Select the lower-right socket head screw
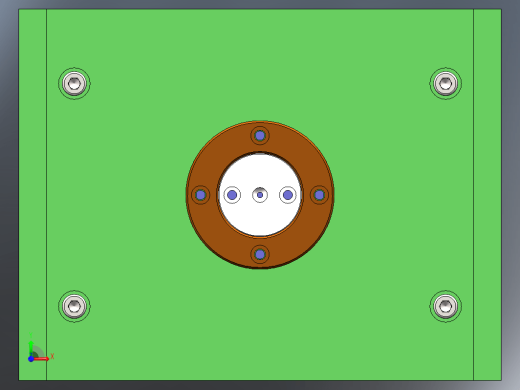This screenshot has width=520, height=390. pos(446,306)
